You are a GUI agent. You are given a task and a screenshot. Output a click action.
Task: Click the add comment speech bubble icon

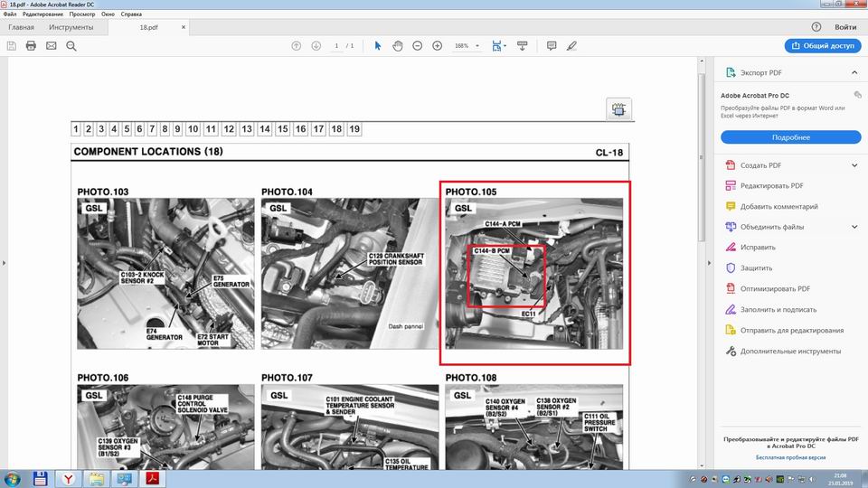[551, 46]
